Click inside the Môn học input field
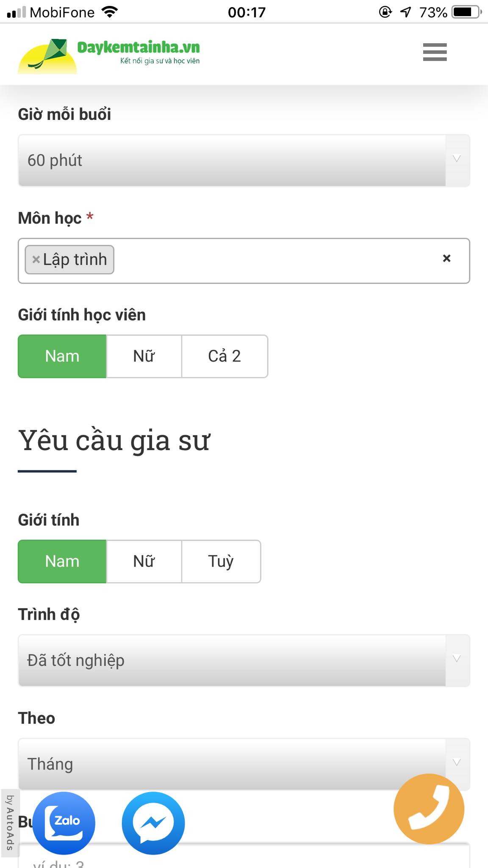 click(x=275, y=259)
